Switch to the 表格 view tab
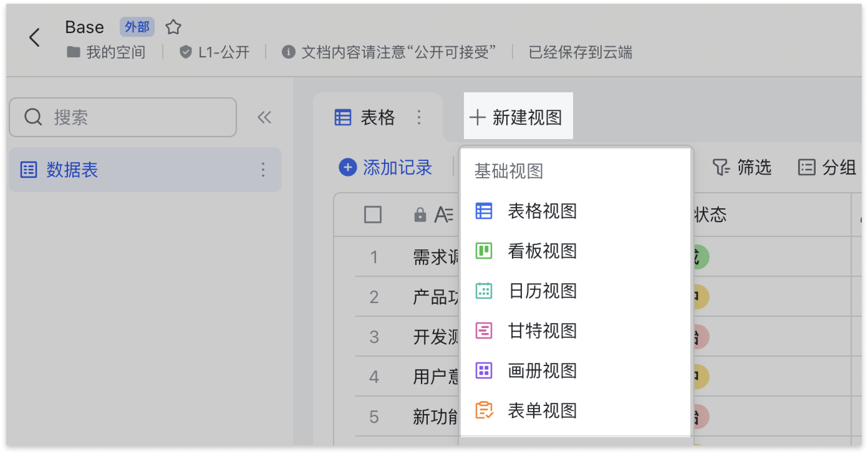 tap(377, 117)
